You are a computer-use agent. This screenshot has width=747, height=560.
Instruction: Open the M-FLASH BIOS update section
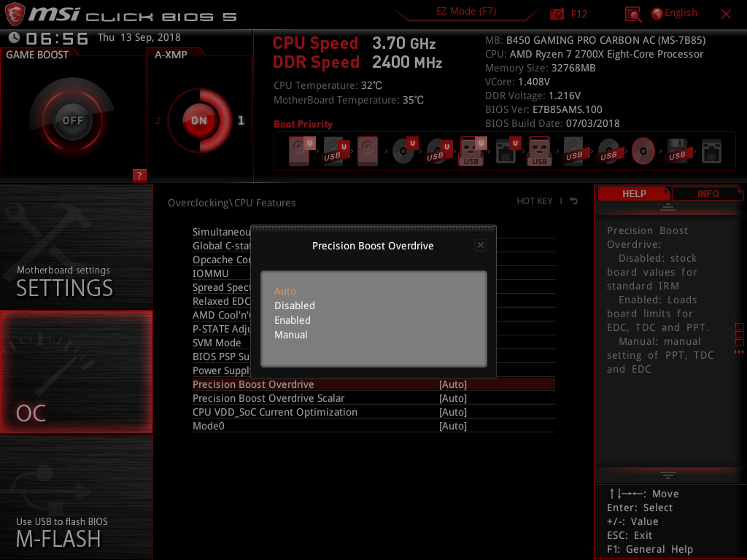click(76, 497)
